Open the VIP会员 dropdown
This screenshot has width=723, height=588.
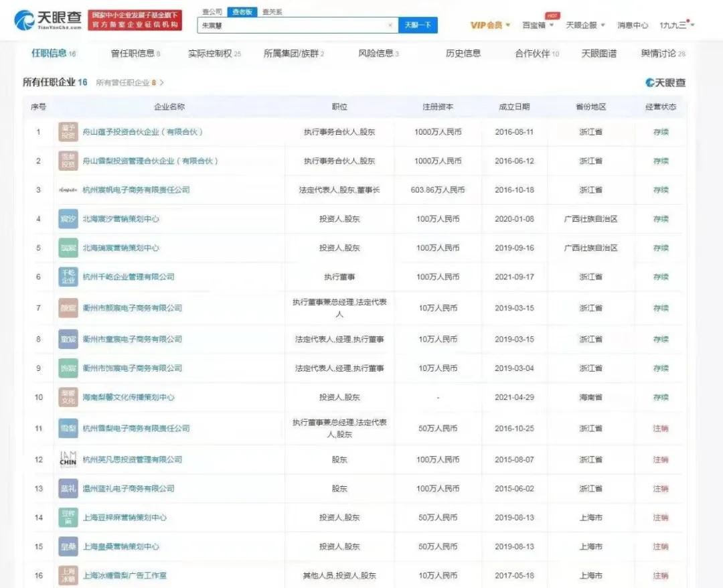488,24
